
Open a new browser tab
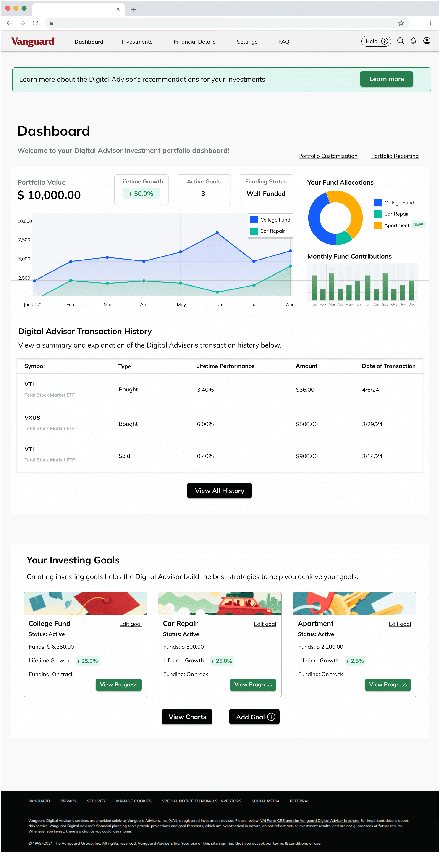[134, 10]
